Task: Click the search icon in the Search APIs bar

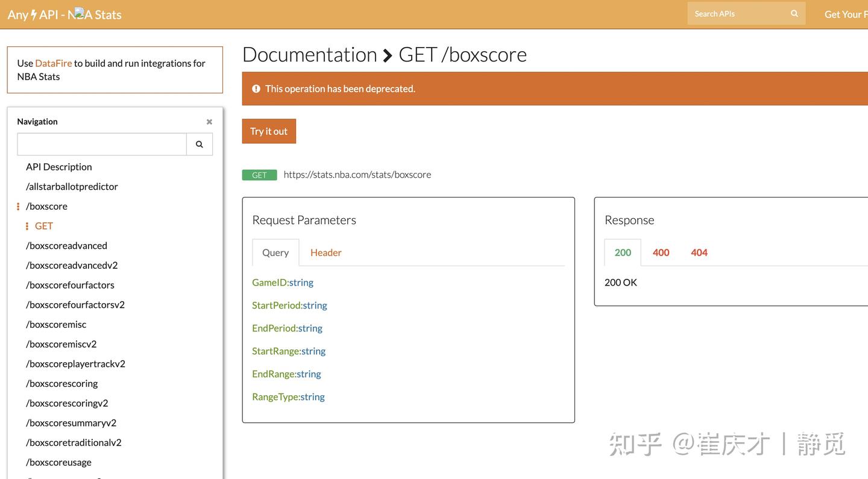Action: tap(794, 13)
